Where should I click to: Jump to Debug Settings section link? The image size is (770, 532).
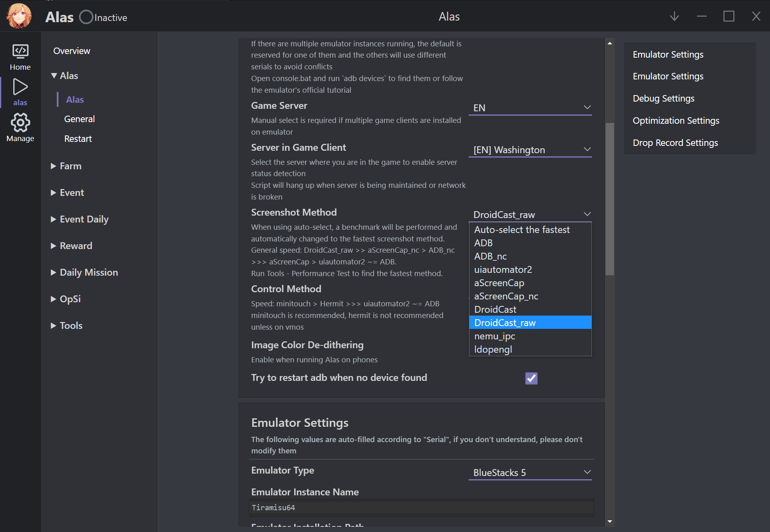(x=663, y=98)
